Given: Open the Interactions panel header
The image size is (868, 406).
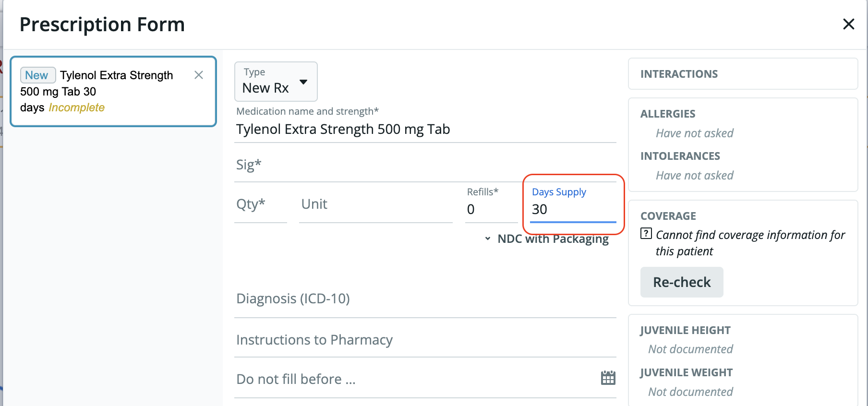Looking at the screenshot, I should pyautogui.click(x=742, y=74).
